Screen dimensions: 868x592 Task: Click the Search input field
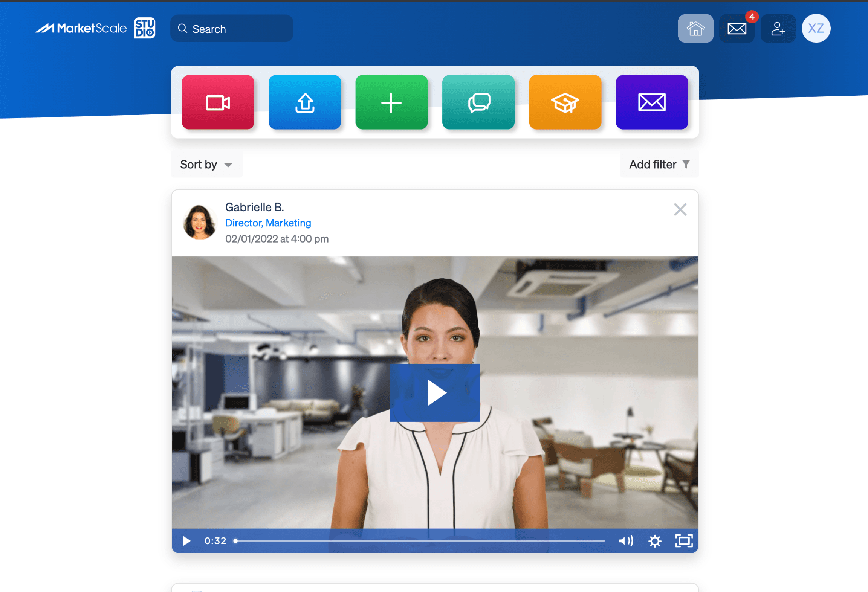point(237,29)
